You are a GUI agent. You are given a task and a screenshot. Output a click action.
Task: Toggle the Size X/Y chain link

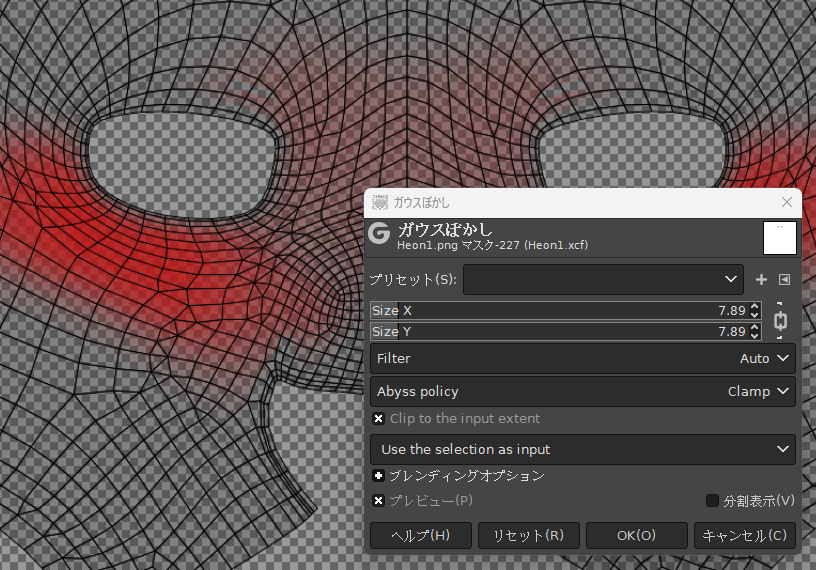(780, 321)
